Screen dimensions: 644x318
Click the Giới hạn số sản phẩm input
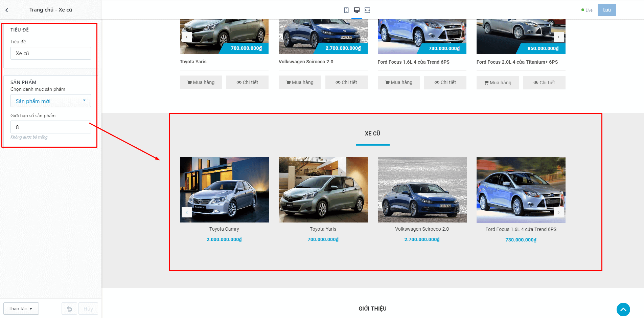click(x=51, y=127)
